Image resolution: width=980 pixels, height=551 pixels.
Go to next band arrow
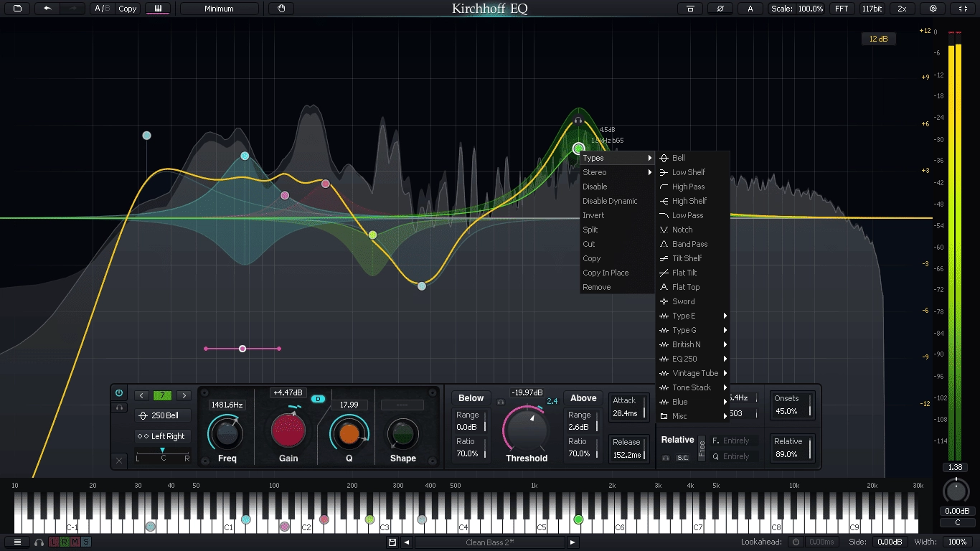coord(184,395)
